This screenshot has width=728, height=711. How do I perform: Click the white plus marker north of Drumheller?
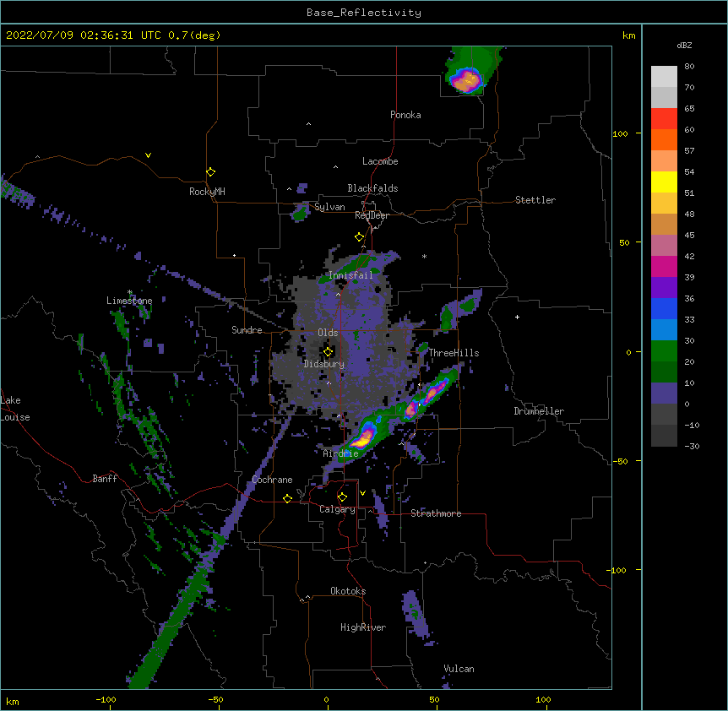[x=517, y=317]
